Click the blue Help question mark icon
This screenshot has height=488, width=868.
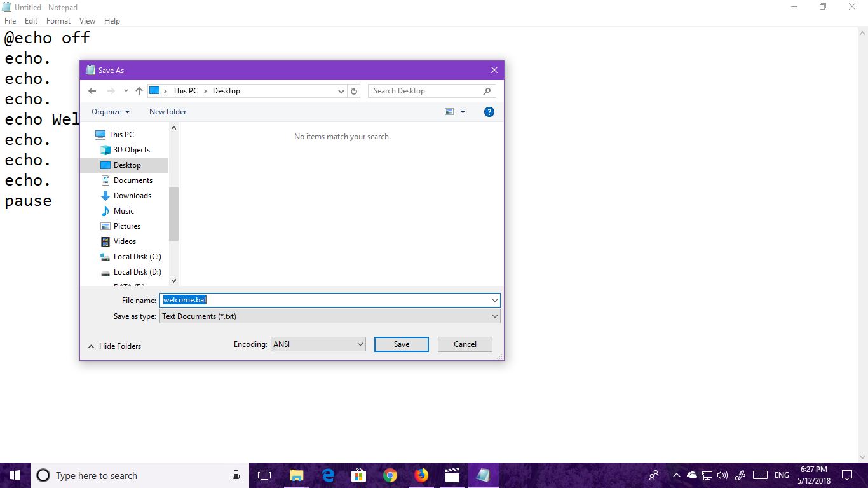pos(489,112)
